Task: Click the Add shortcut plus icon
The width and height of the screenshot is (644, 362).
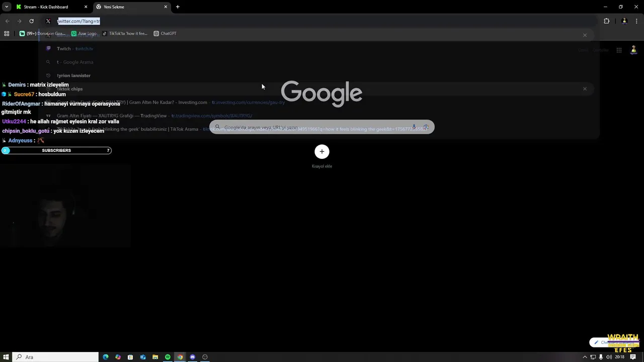Action: [x=322, y=151]
